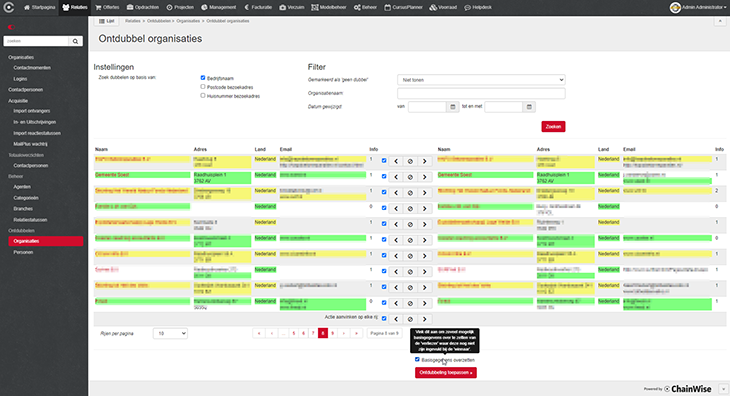
Task: Open Logins in the sidebar
Action: coord(20,79)
